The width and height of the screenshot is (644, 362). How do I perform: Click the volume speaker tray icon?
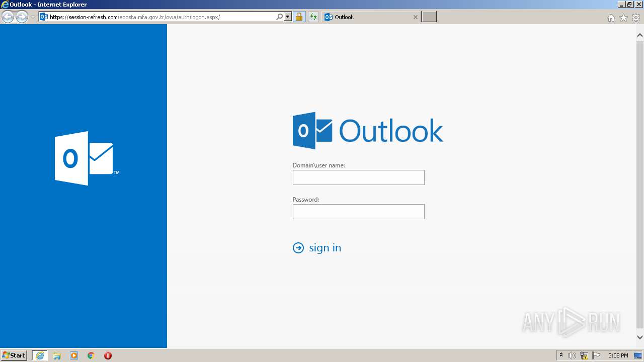[x=572, y=355]
